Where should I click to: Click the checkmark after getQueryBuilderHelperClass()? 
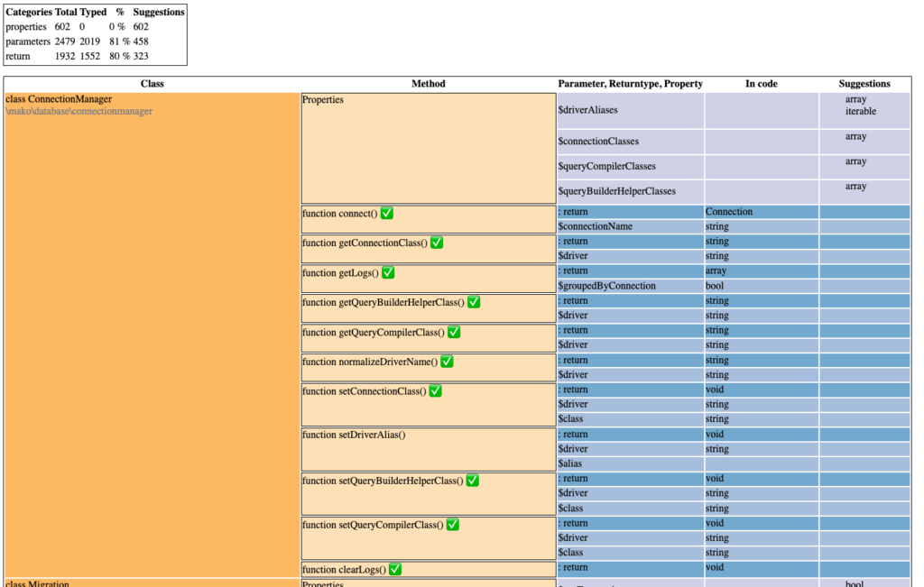474,303
